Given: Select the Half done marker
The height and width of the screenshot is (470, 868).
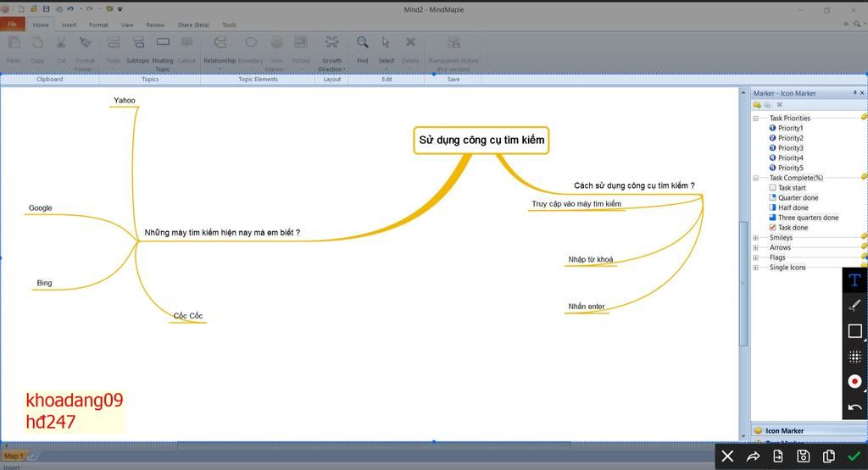Looking at the screenshot, I should point(788,208).
